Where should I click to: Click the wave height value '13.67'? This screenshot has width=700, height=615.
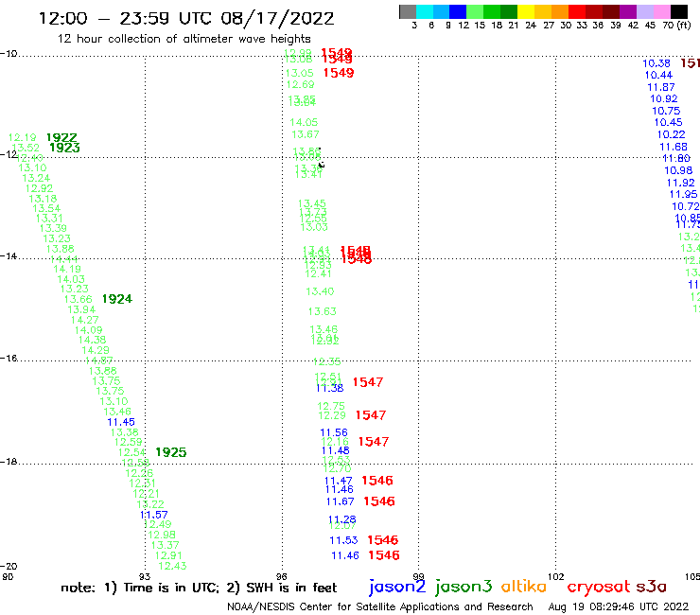[x=306, y=134]
